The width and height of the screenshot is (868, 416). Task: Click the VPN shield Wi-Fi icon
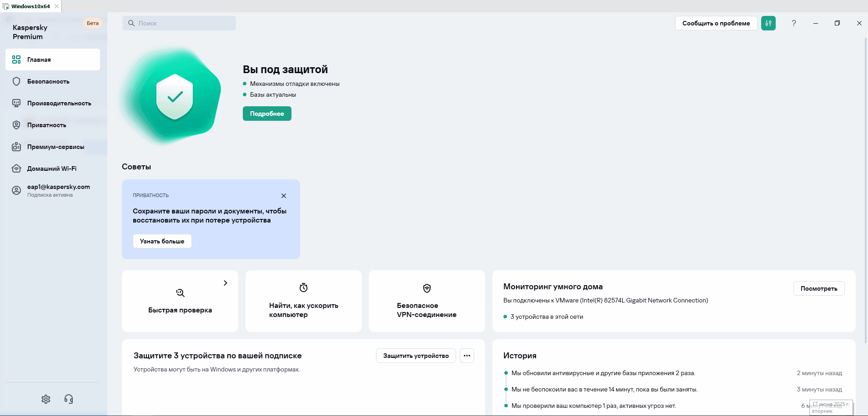(x=427, y=288)
